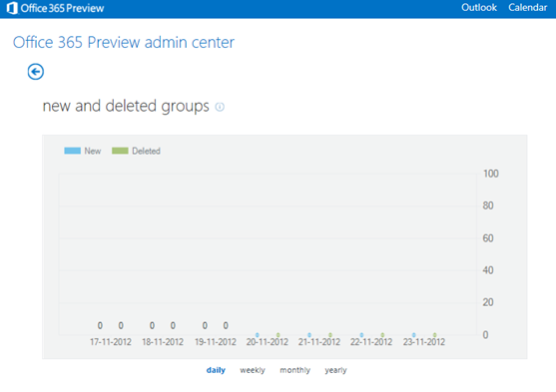
Task: Click the Office 365 Preview admin center title
Action: [124, 42]
